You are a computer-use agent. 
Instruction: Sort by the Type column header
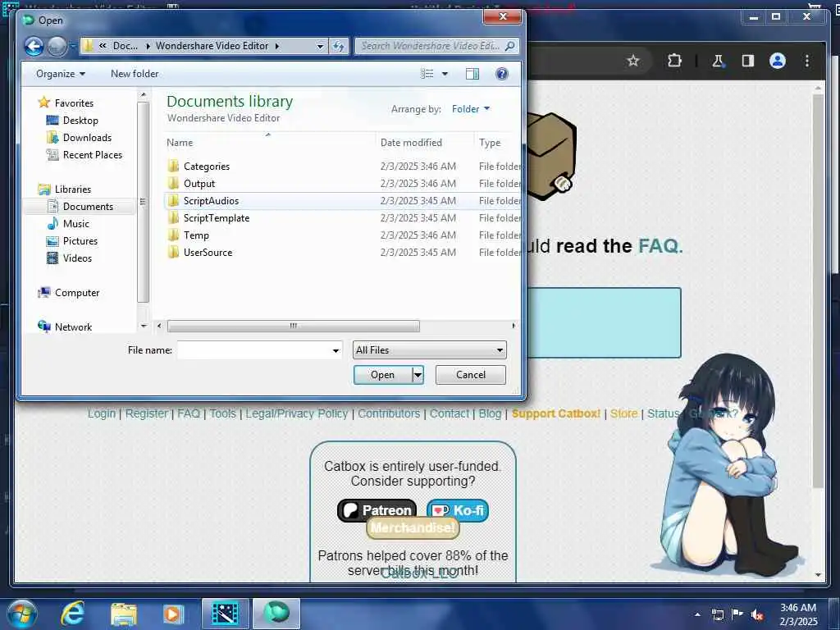point(490,143)
